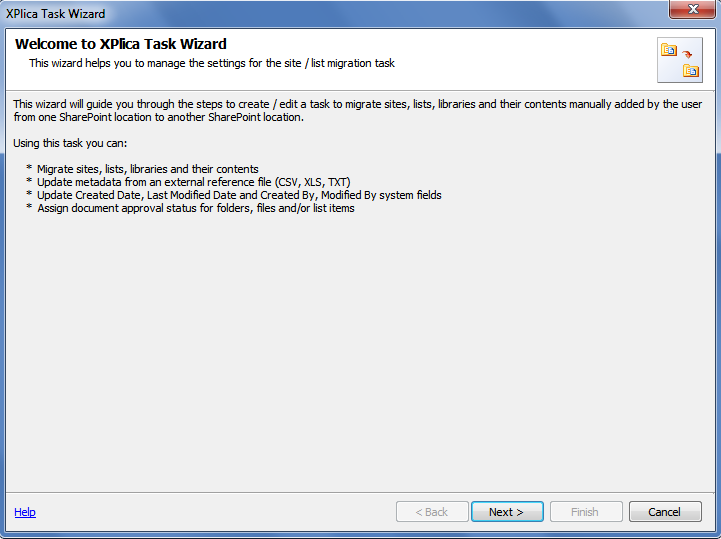
Task: Click the Update metadata from external file bullet
Action: (x=194, y=182)
